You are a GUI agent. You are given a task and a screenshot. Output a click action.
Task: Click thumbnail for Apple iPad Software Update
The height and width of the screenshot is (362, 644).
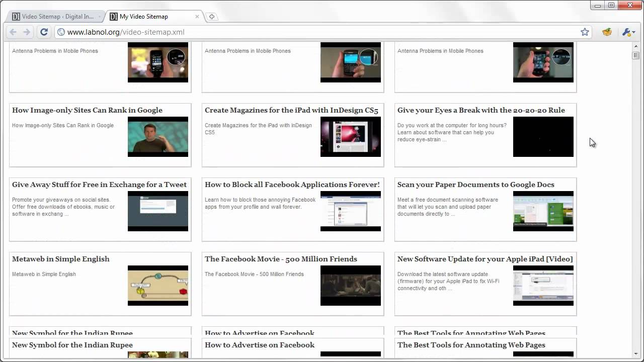543,286
